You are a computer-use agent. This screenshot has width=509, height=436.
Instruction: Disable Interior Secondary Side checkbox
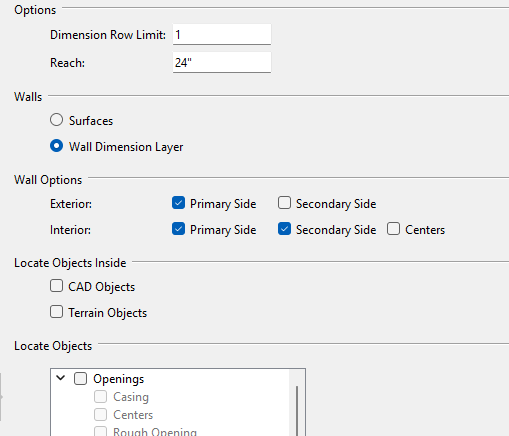pyautogui.click(x=284, y=229)
